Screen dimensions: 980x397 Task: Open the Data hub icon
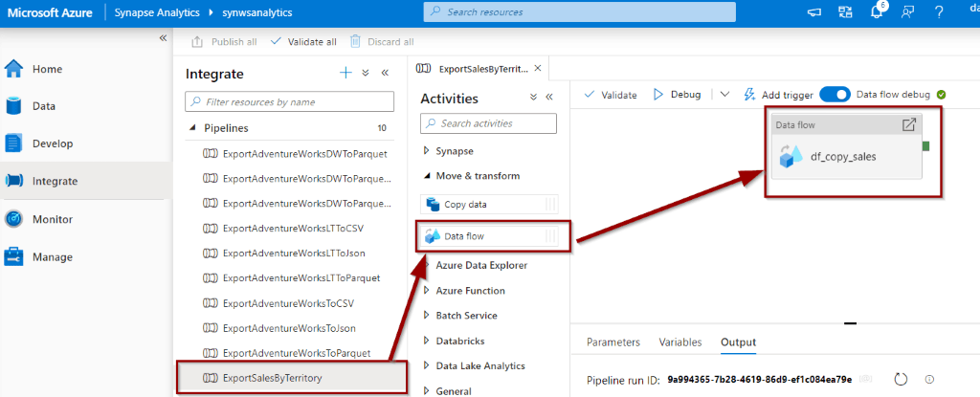tap(13, 106)
